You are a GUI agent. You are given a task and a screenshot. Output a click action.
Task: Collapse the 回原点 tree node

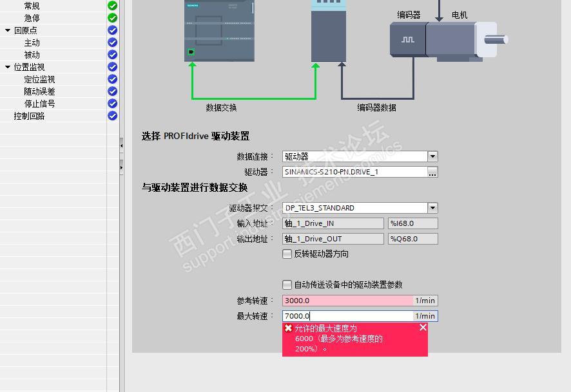[8, 30]
